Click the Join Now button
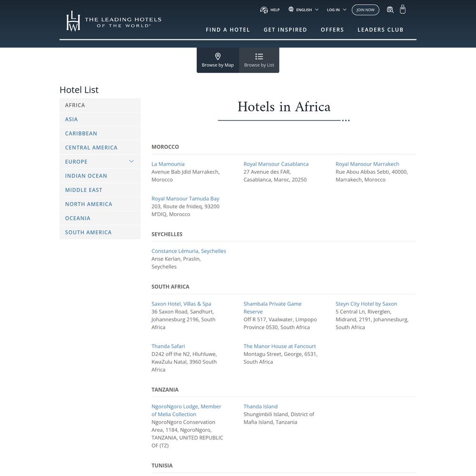Viewport: 476px width, 476px height. point(365,10)
